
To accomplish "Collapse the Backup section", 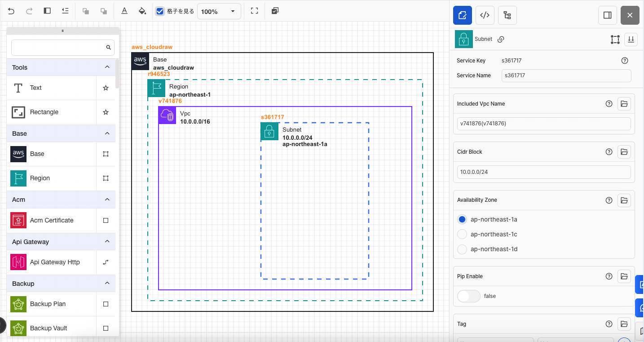I will tap(107, 283).
